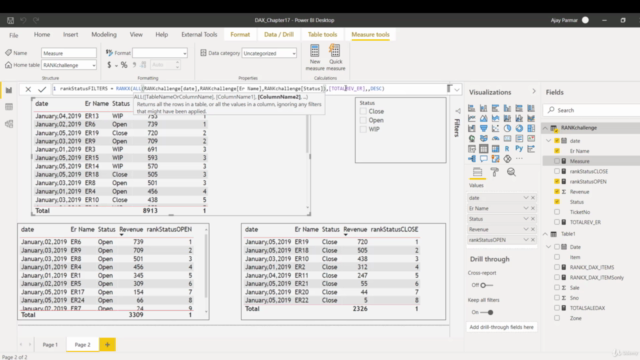This screenshot has height=360, width=640.
Task: Select the stacked bar chart visual
Action: (x=471, y=108)
